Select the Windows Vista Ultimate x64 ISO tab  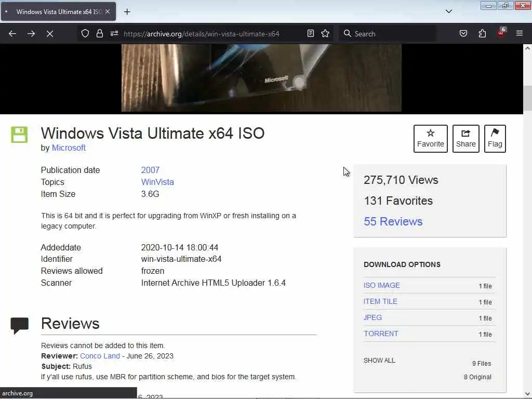58,11
